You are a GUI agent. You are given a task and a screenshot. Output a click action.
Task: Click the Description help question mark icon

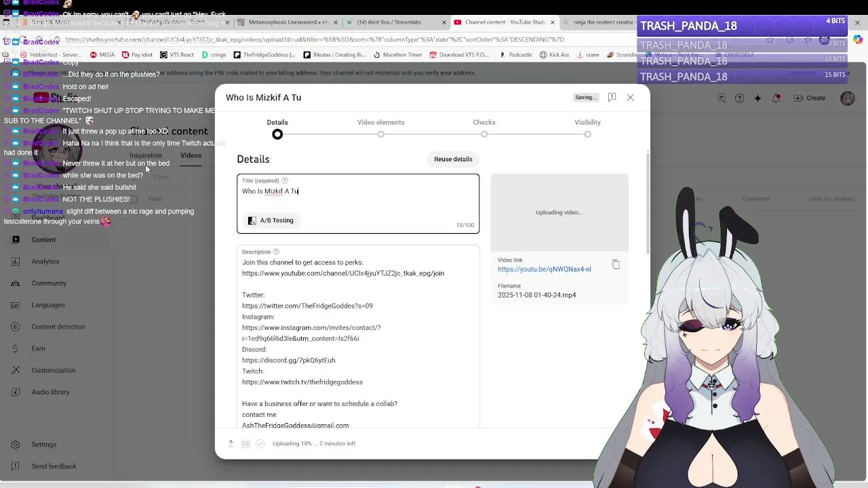point(276,252)
